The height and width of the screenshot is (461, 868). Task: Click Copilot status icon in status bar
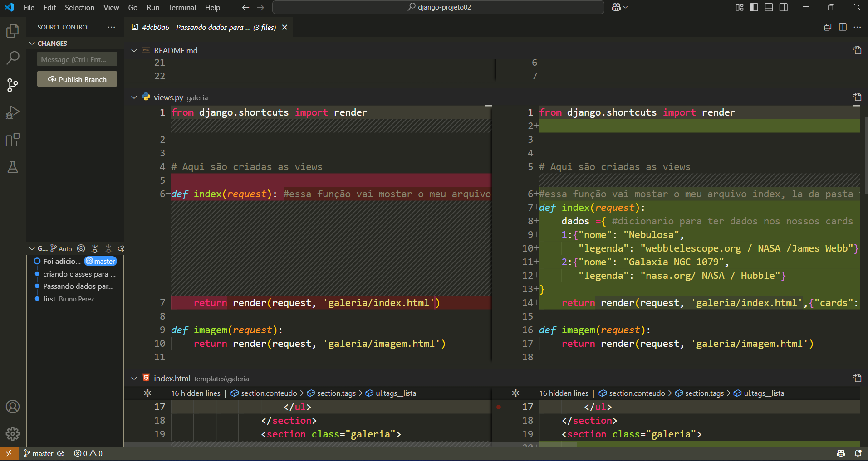[x=841, y=453]
